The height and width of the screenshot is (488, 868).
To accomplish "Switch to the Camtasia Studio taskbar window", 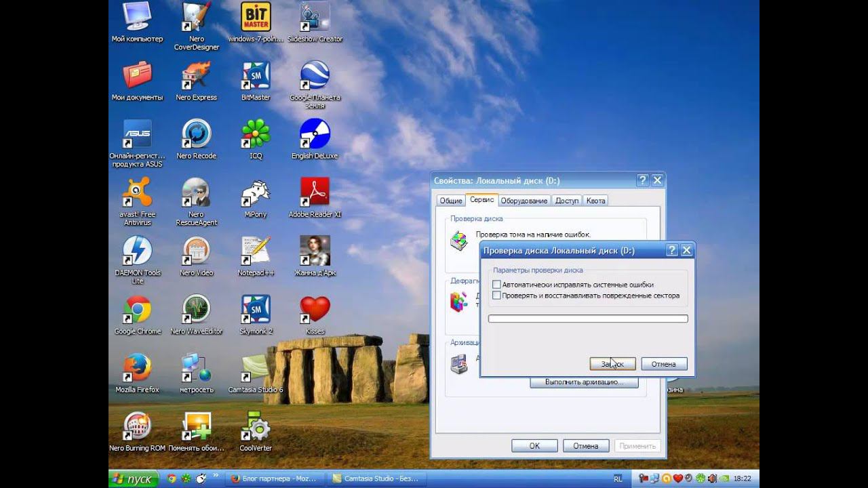I will point(376,479).
